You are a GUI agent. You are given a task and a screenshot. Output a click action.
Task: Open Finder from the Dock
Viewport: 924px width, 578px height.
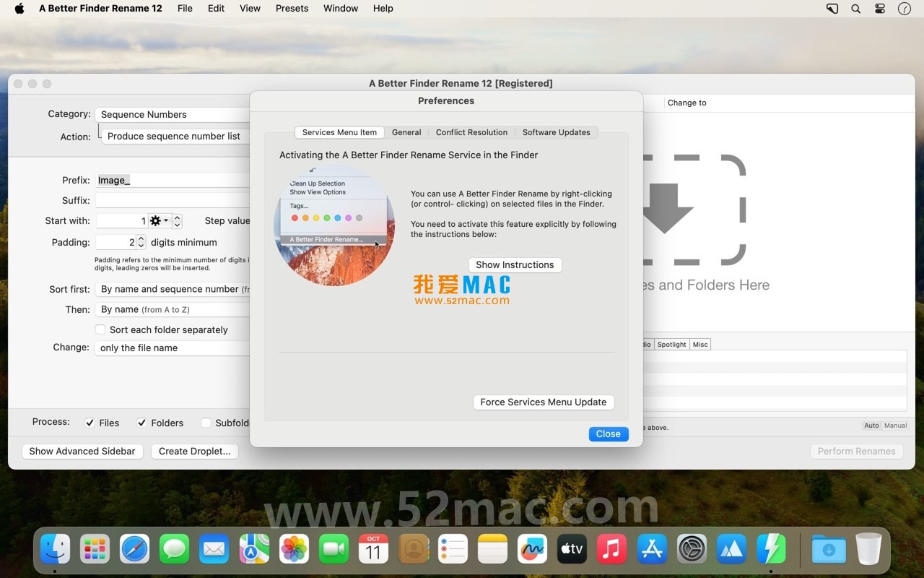pos(56,549)
